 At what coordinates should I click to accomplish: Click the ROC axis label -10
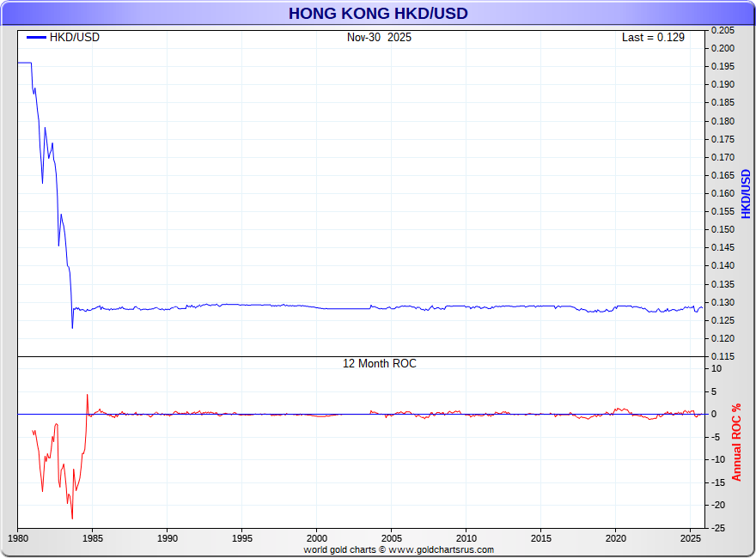coord(718,459)
